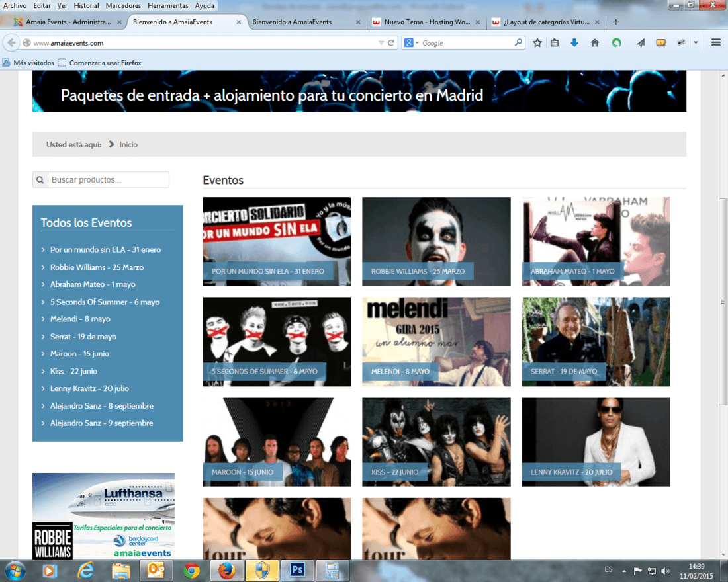728x582 pixels.
Task: Click the green circular toolbar icon
Action: [617, 43]
